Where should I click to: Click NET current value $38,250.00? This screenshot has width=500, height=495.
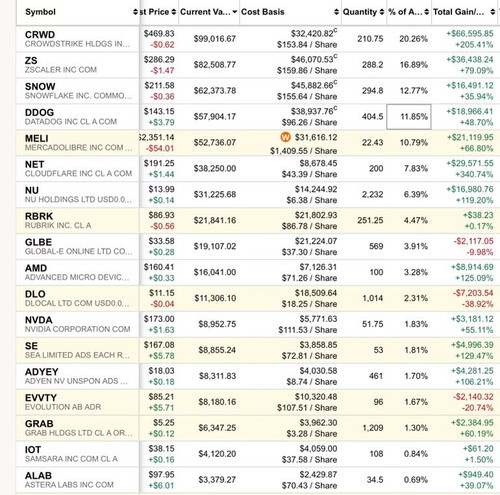[215, 168]
